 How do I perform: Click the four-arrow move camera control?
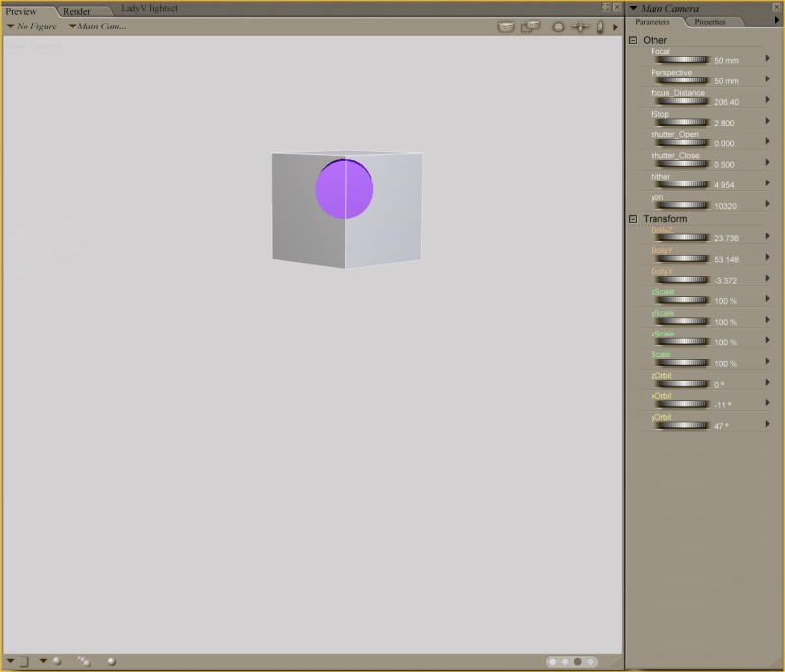coord(580,27)
